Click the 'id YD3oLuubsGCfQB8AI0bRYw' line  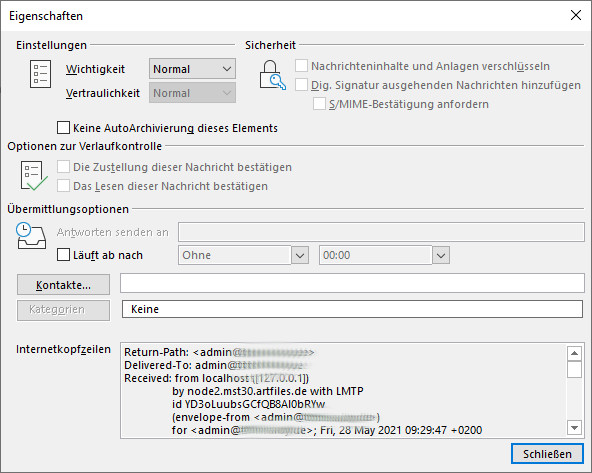[248, 404]
